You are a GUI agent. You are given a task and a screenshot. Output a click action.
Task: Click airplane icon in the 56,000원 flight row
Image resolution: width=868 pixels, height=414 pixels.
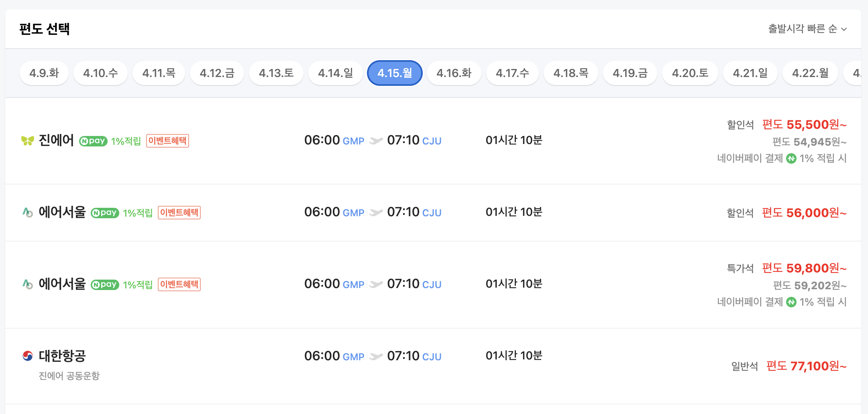point(376,213)
